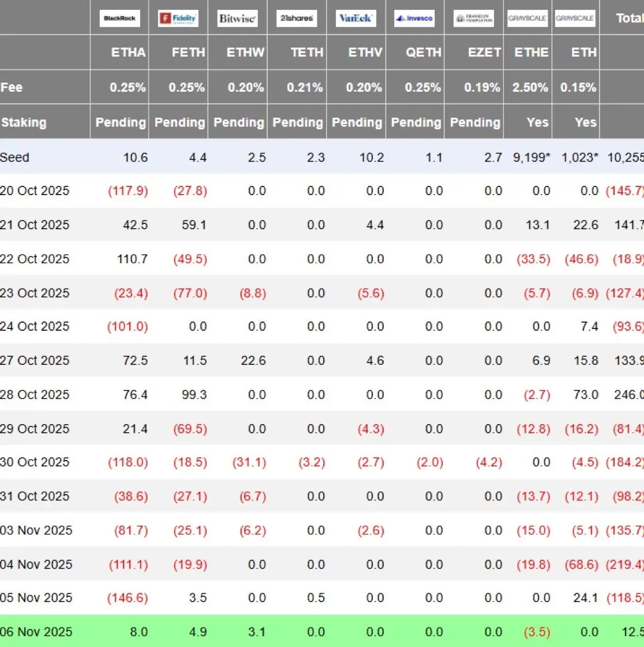Image resolution: width=644 pixels, height=647 pixels.
Task: Select the EZET ticker header
Action: coord(484,53)
